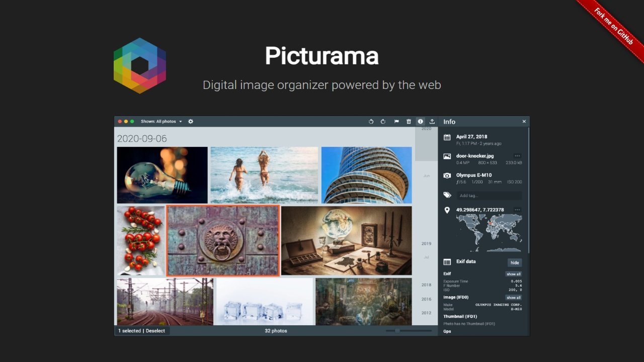The image size is (644, 362).
Task: Click the 1 selected status text
Action: pyautogui.click(x=129, y=331)
